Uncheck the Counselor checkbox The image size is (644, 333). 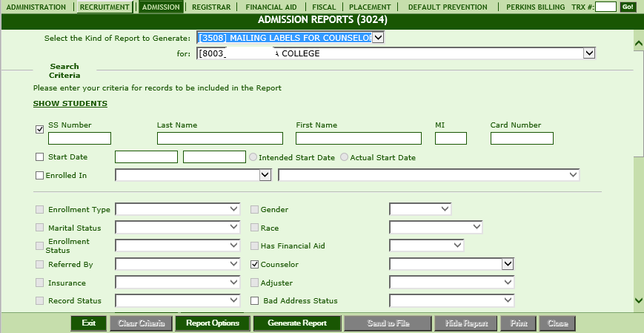pyautogui.click(x=255, y=264)
